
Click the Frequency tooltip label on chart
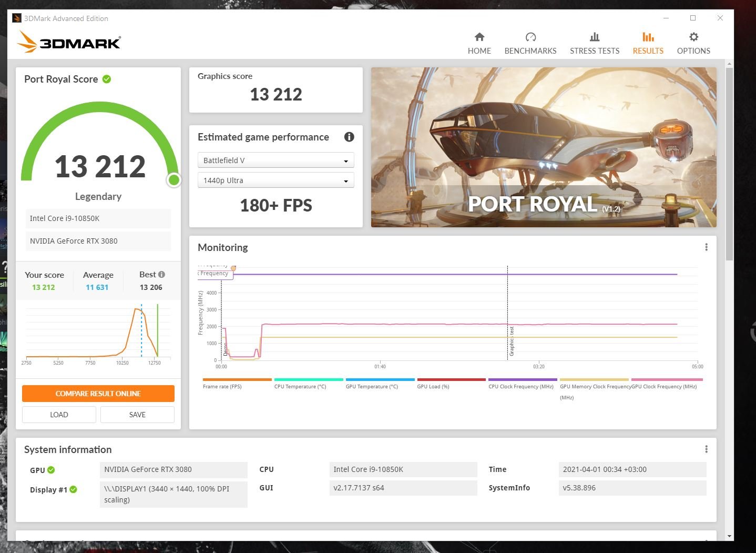point(215,274)
